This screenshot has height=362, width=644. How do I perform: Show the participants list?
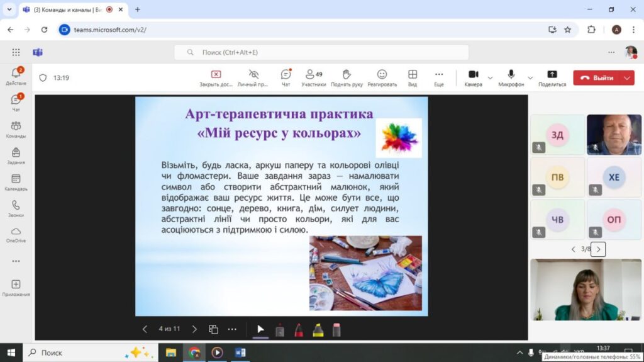pyautogui.click(x=313, y=77)
